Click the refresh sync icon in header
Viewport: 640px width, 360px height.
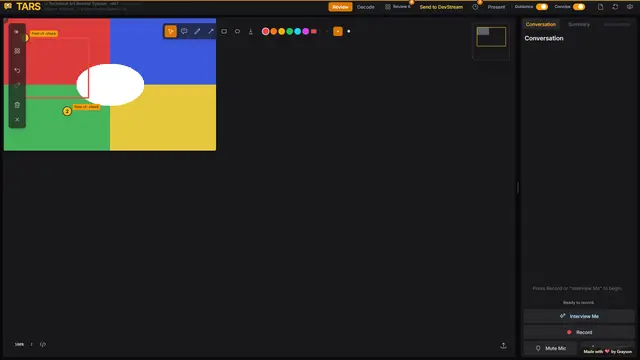[615, 7]
